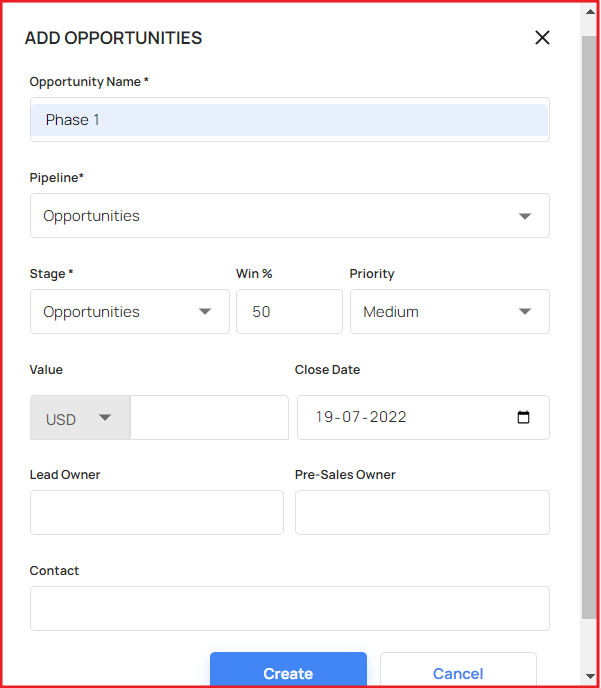This screenshot has height=688, width=601.
Task: Click the Lead Owner label
Action: point(65,475)
